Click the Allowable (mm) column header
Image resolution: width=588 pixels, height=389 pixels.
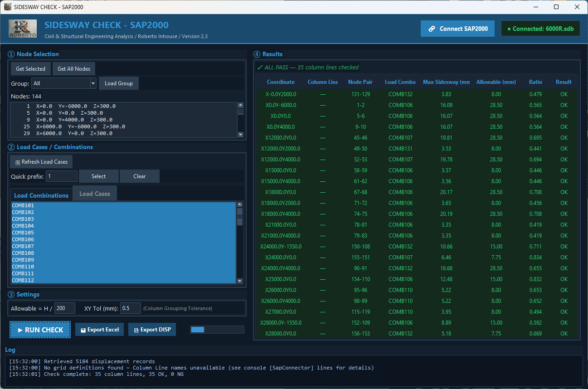tap(496, 82)
